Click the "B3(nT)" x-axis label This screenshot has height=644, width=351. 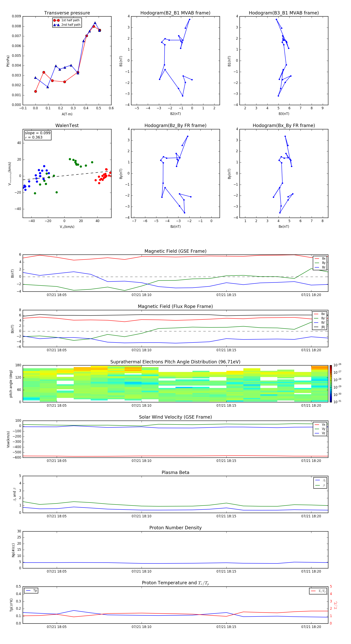pos(284,114)
